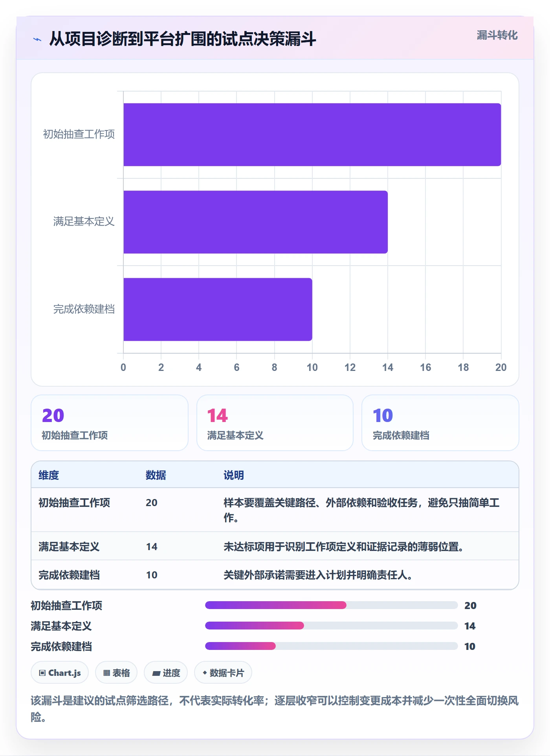Viewport: 550px width, 756px height.
Task: Click the chart axis label 完成依赖建档
Action: point(84,309)
